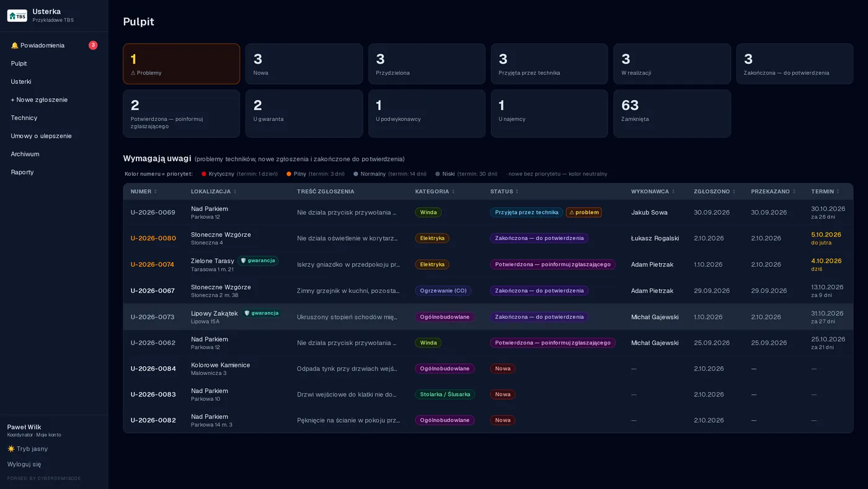Viewport: 868px width, 489px height.
Task: Click ticket number U-2026-0084
Action: coord(153,369)
